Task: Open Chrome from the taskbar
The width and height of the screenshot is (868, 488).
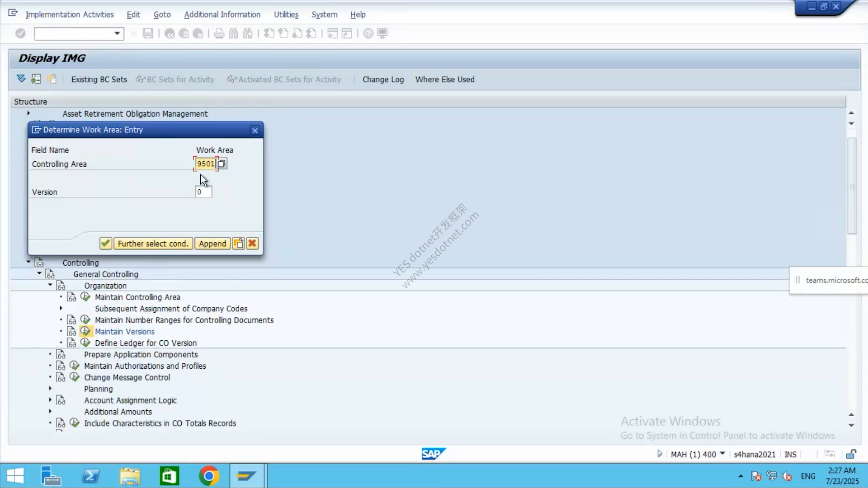Action: [x=208, y=476]
